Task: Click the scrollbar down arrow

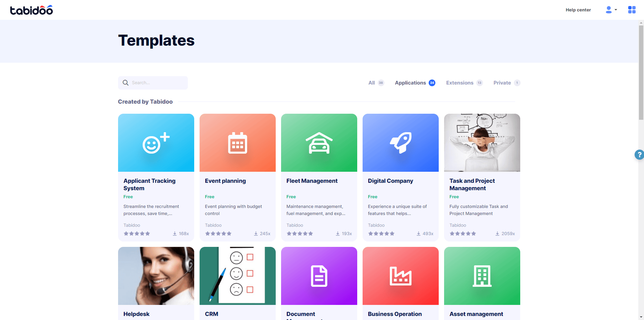Action: [x=641, y=317]
